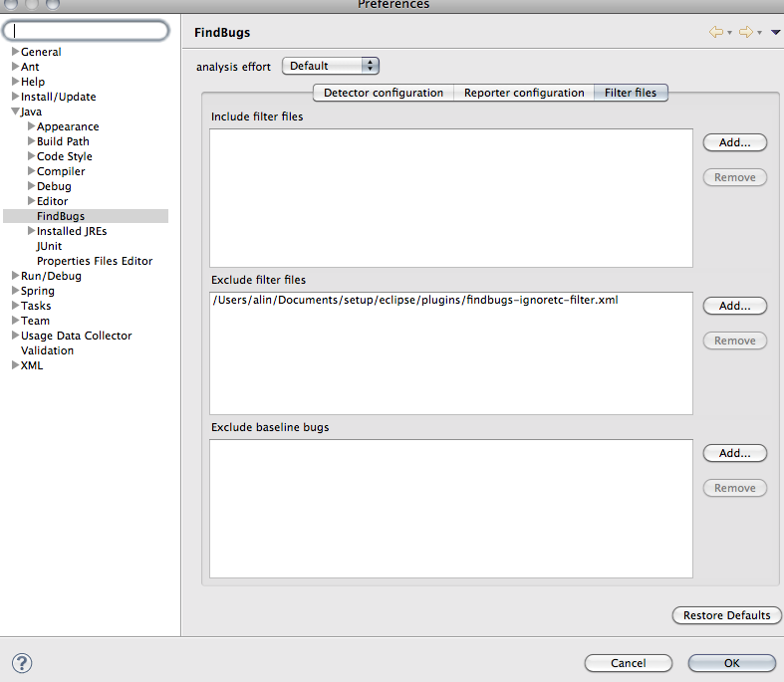Screen dimensions: 784x682
Task: Open the analysis effort dropdown
Action: 331,66
